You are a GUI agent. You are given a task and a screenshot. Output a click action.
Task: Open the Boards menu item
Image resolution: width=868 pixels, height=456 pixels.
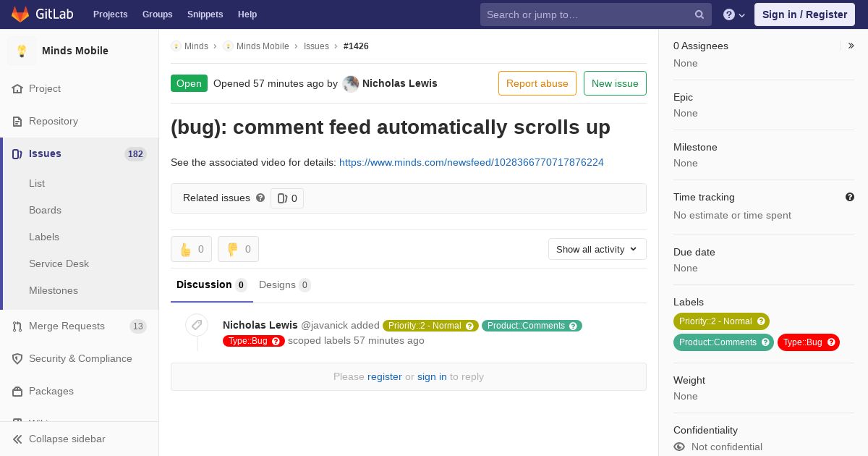click(45, 210)
